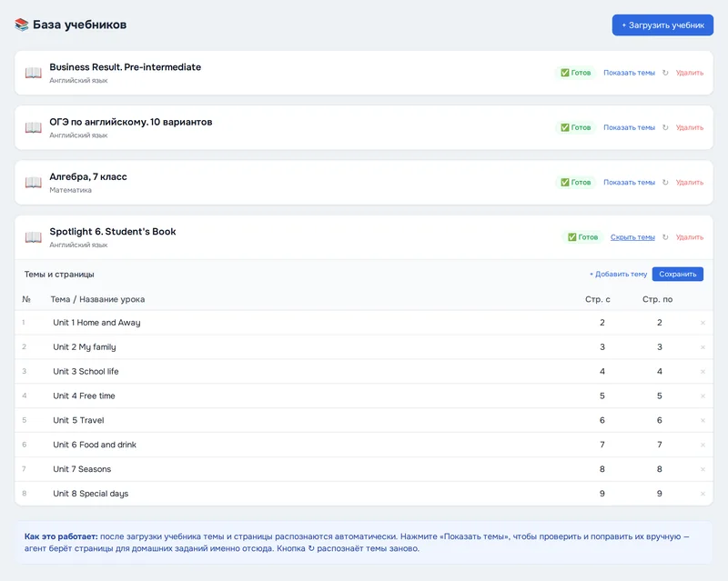Collapse topics via Скрыть темы link
This screenshot has height=581, width=728.
632,237
